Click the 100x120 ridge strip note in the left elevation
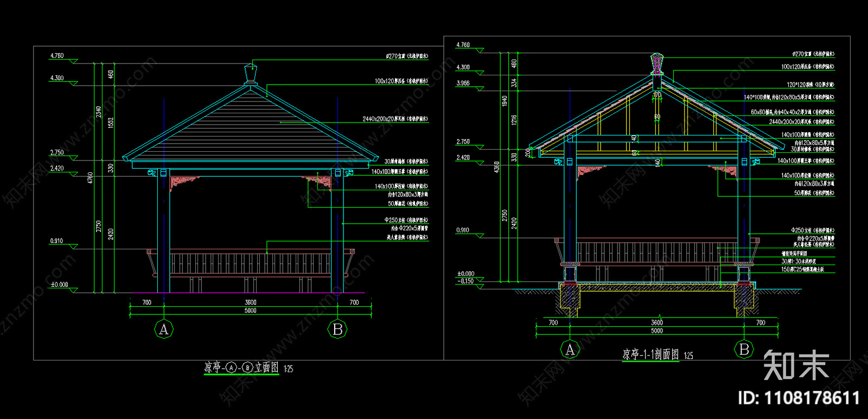This screenshot has height=419, width=868. 401,81
